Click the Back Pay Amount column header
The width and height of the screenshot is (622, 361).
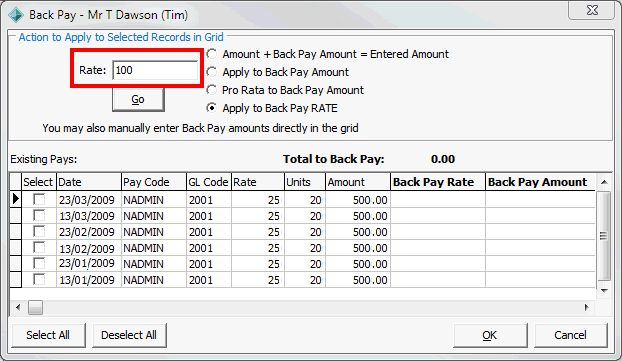point(540,182)
